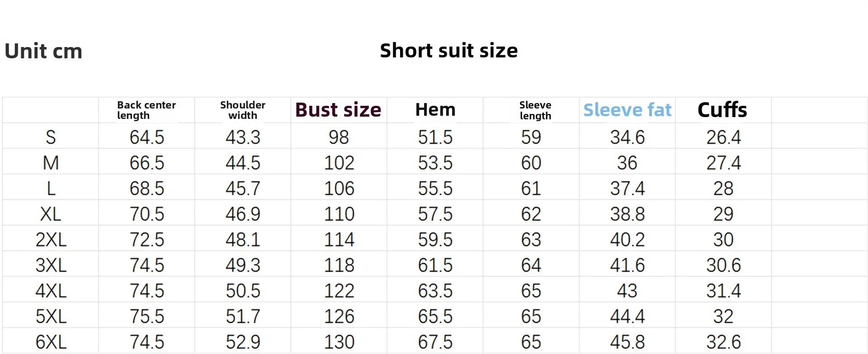This screenshot has width=868, height=354.
Task: Select the 'Back center length' header
Action: coord(146,110)
